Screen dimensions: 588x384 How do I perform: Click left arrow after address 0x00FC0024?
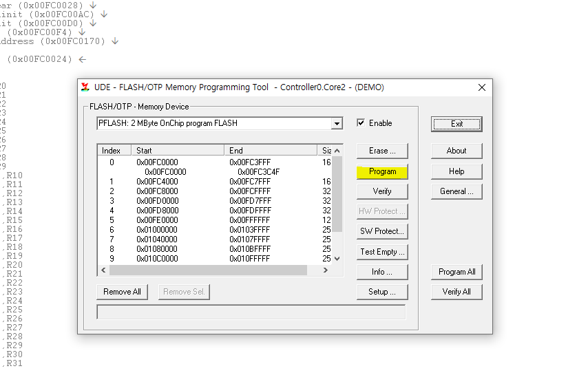pyautogui.click(x=83, y=59)
